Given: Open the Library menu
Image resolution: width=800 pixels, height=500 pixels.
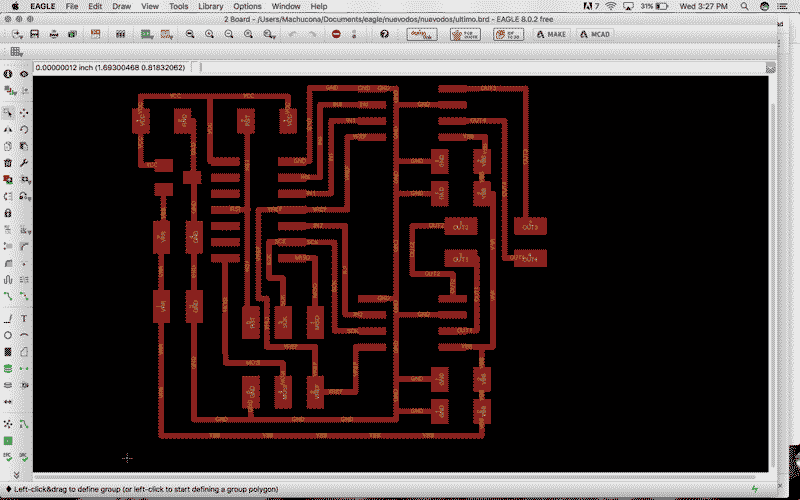Looking at the screenshot, I should [211, 6].
